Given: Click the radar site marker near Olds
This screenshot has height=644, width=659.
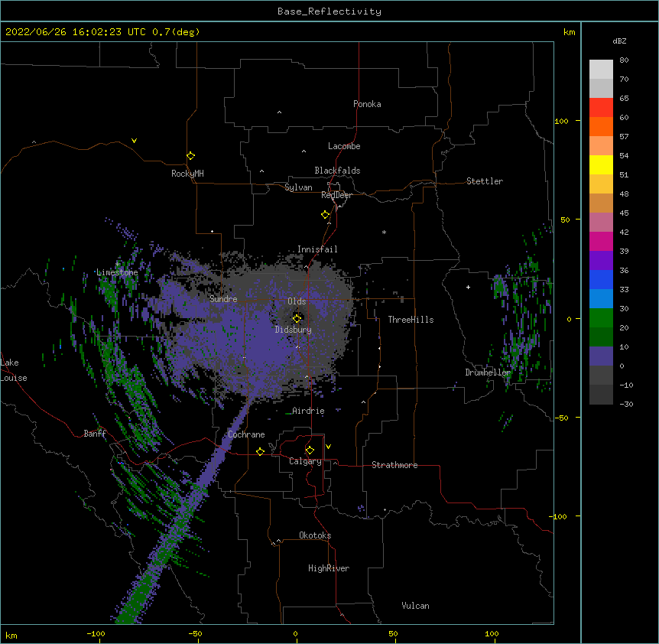Looking at the screenshot, I should 297,318.
